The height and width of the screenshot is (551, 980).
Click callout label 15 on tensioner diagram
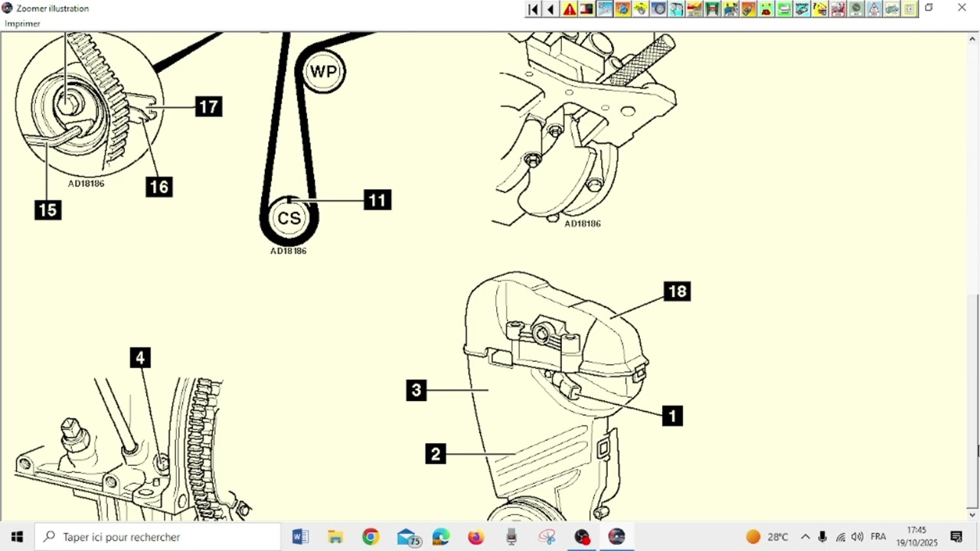pos(47,210)
